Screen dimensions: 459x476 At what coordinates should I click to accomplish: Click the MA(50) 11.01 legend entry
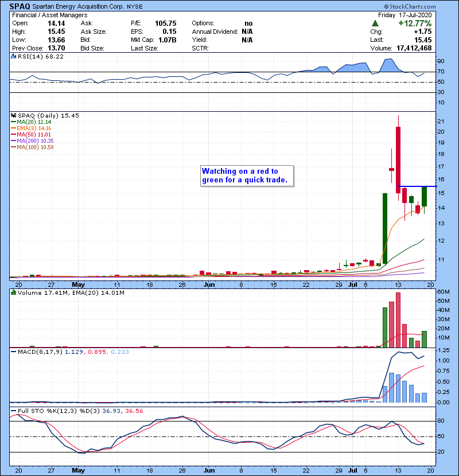[x=31, y=134]
